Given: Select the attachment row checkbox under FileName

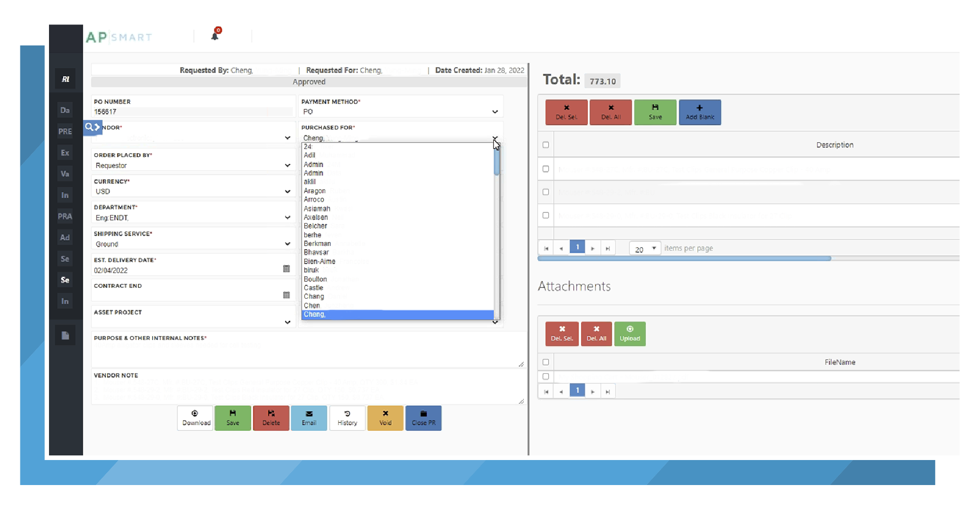Looking at the screenshot, I should [545, 376].
